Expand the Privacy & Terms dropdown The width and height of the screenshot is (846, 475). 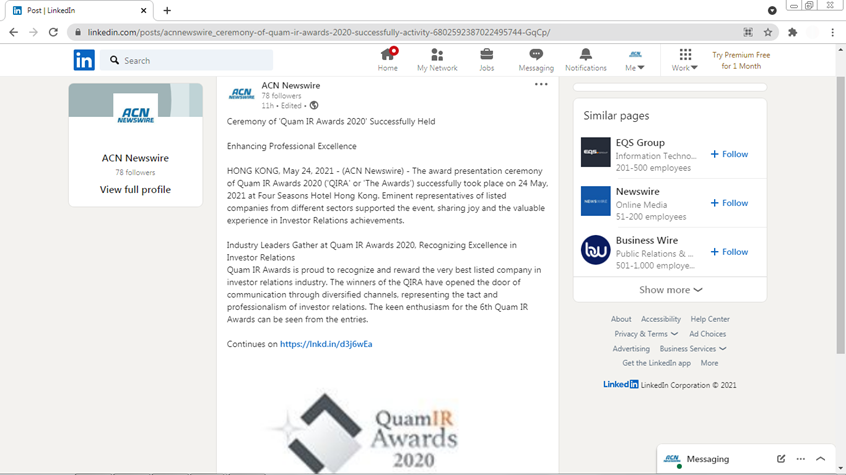point(646,334)
